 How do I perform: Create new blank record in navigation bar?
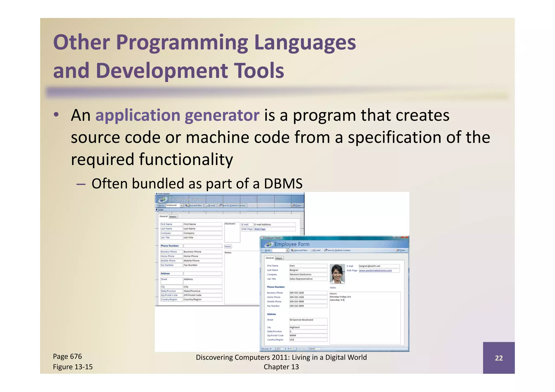click(x=291, y=349)
